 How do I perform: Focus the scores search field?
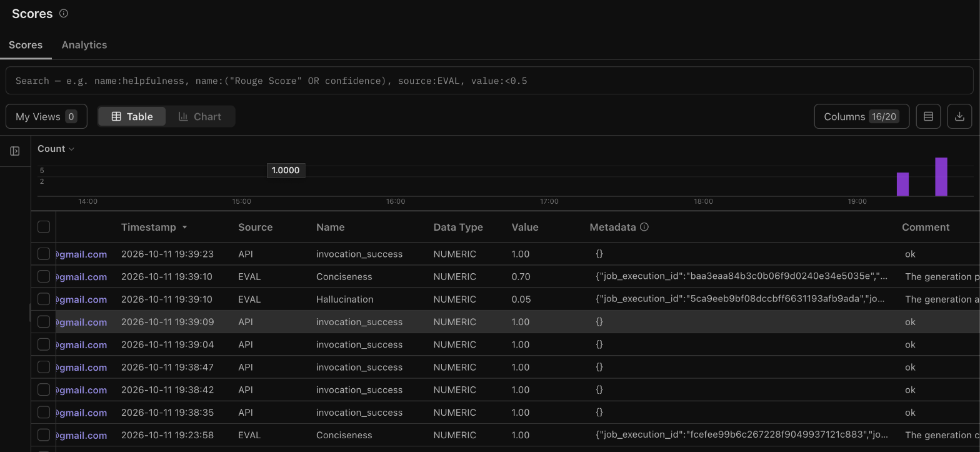click(489, 81)
